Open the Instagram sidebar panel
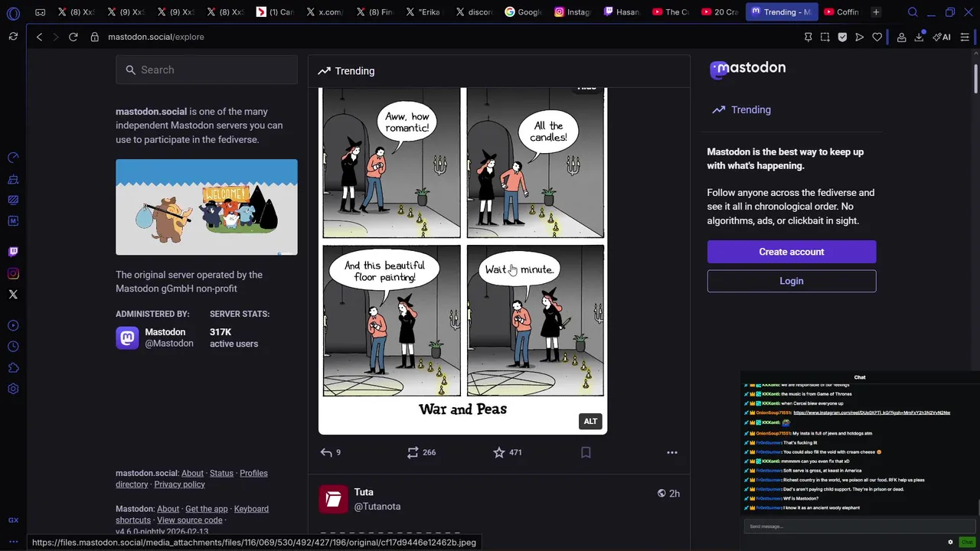The height and width of the screenshot is (551, 980). point(13,273)
